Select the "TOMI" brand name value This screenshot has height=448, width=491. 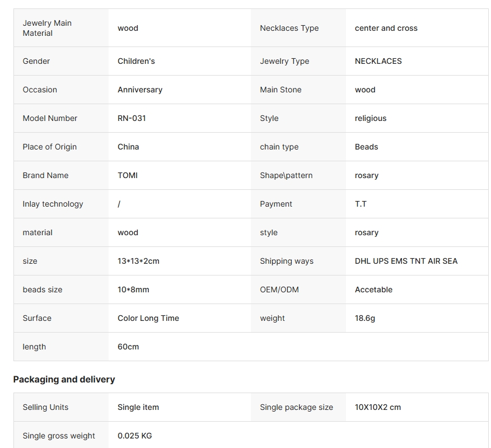(x=128, y=175)
